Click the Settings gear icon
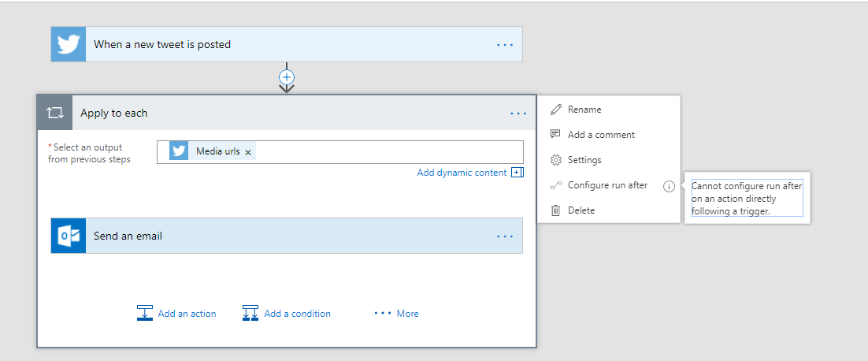 click(556, 160)
